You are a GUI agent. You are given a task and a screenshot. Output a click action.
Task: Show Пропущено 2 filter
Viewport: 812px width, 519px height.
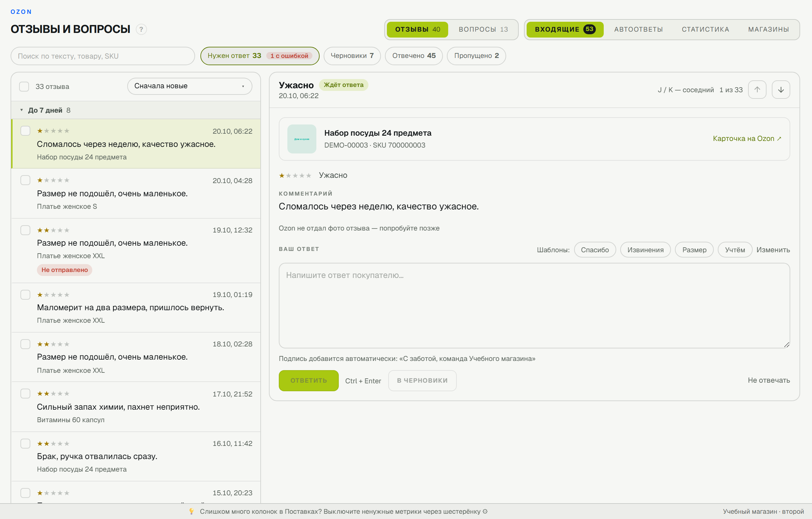pos(476,56)
